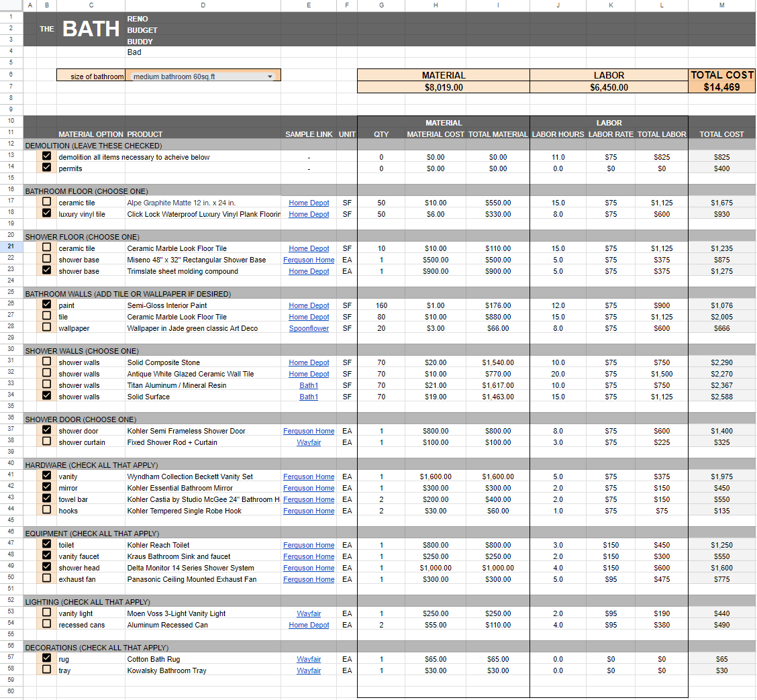Click the 'Kraus Bathroom Sink and faucet' cell
The image size is (757, 700).
203,556
